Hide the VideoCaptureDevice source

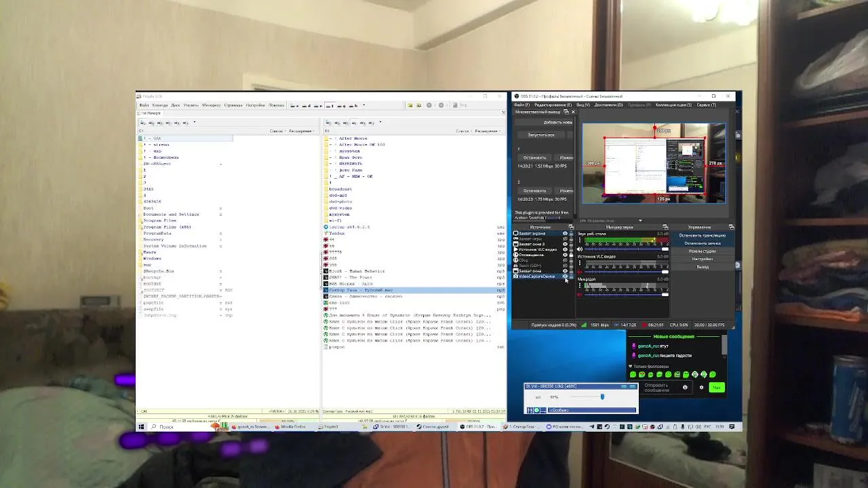565,277
